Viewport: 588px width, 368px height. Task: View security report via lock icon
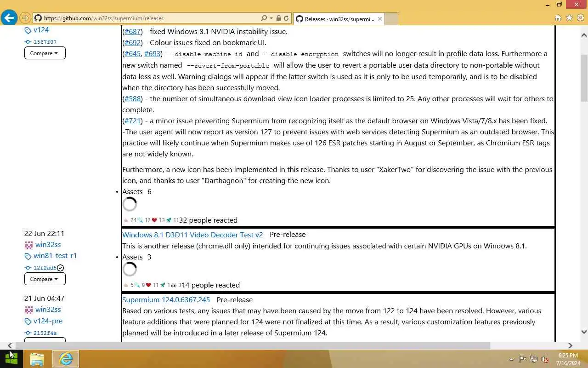click(x=278, y=18)
